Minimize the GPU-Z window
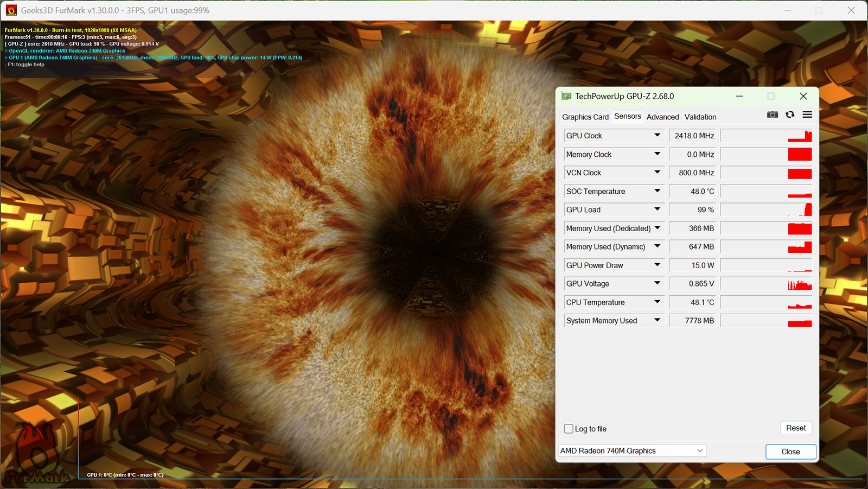 [739, 97]
